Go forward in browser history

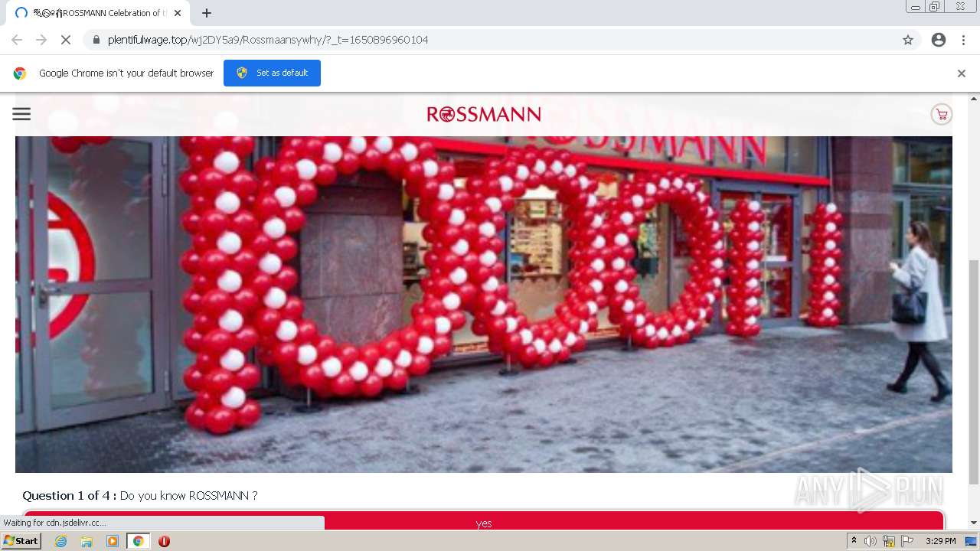point(41,40)
